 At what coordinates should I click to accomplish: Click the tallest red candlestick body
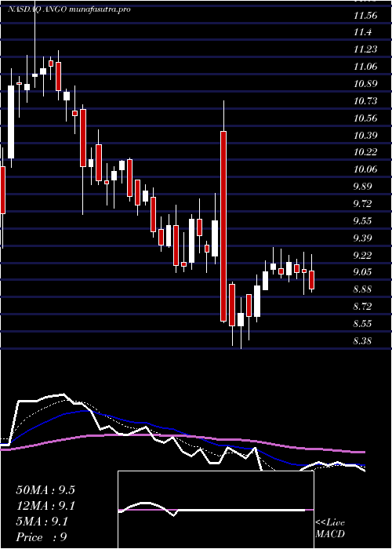223,226
